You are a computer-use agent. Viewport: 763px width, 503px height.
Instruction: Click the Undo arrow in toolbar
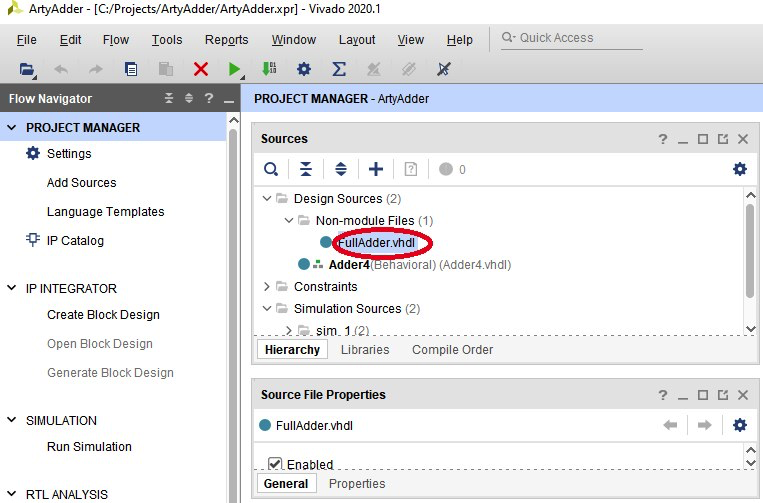coord(61,70)
